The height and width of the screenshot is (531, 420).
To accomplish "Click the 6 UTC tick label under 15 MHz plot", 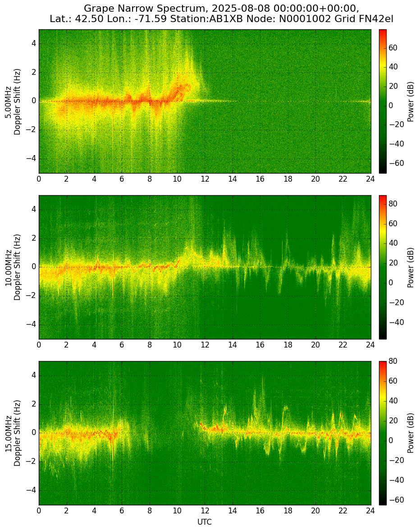I will pyautogui.click(x=122, y=511).
